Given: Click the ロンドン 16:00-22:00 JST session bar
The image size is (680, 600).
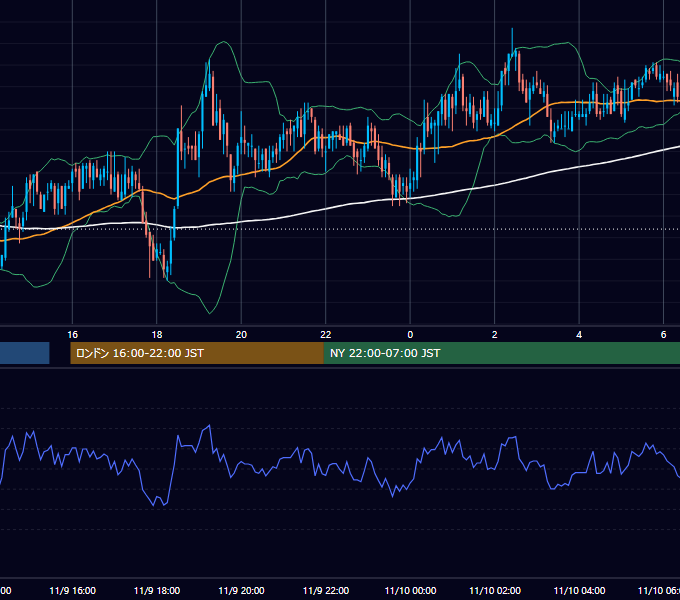Looking at the screenshot, I should pyautogui.click(x=197, y=353).
